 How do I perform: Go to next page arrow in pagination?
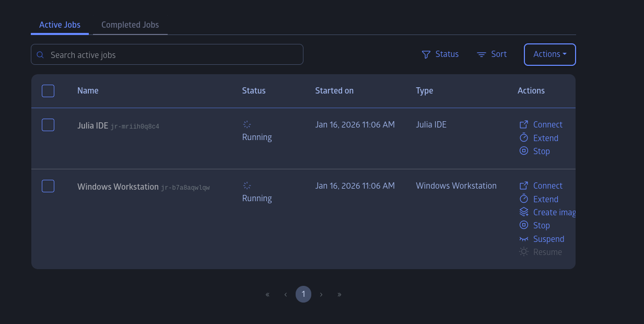click(321, 294)
